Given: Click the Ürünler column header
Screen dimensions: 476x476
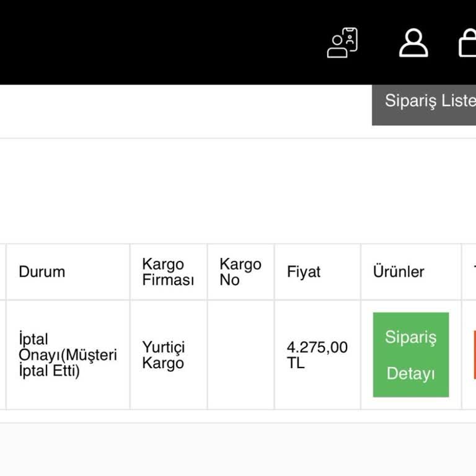Looking at the screenshot, I should point(399,272).
